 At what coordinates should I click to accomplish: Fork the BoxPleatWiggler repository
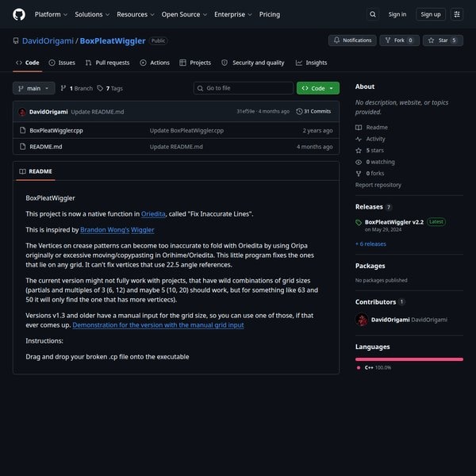click(x=399, y=40)
